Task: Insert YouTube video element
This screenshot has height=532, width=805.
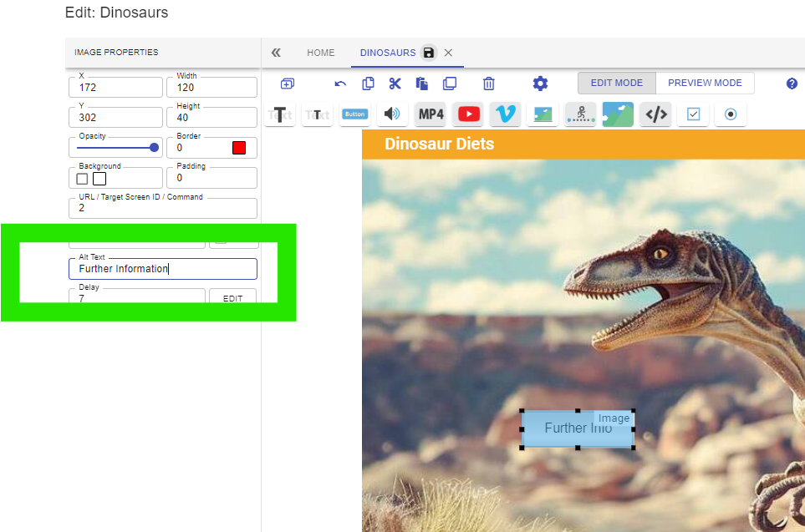Action: pos(469,114)
